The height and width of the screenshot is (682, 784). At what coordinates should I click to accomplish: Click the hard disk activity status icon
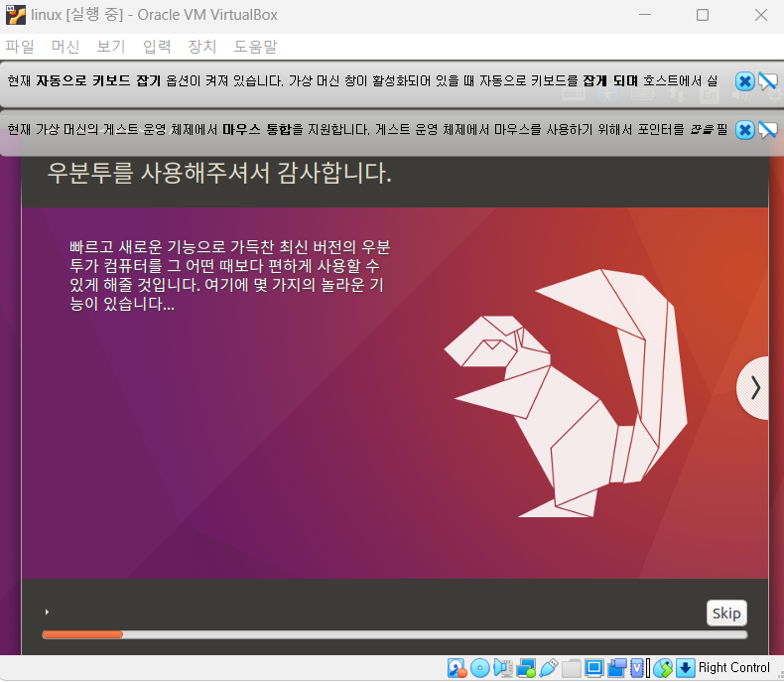coord(457,668)
